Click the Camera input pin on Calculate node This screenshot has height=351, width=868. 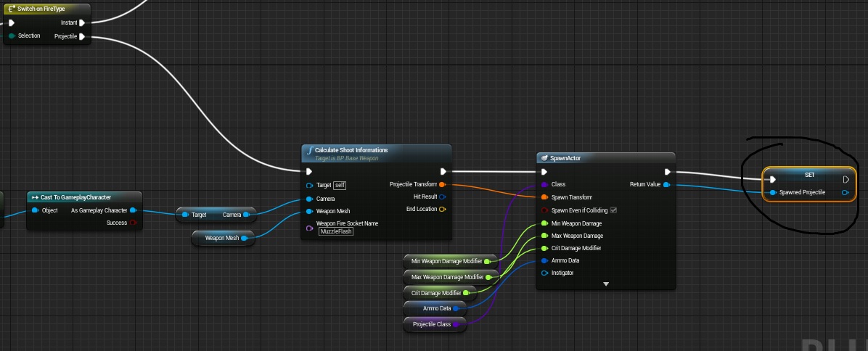(x=309, y=199)
